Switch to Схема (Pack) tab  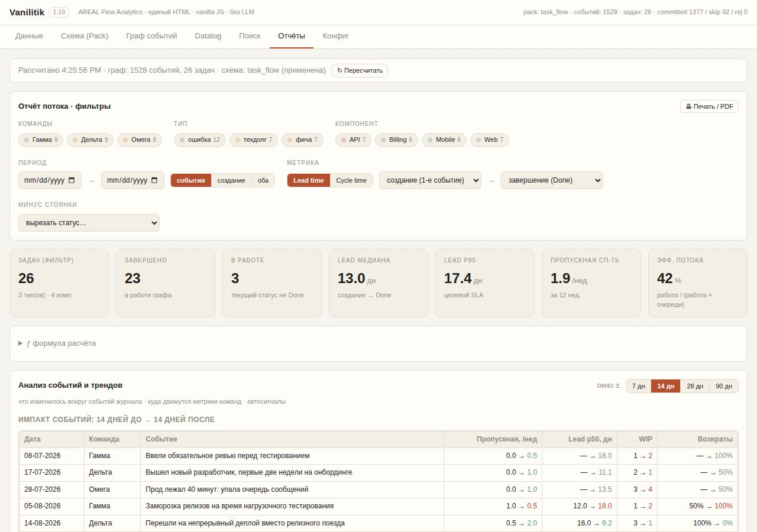[85, 36]
